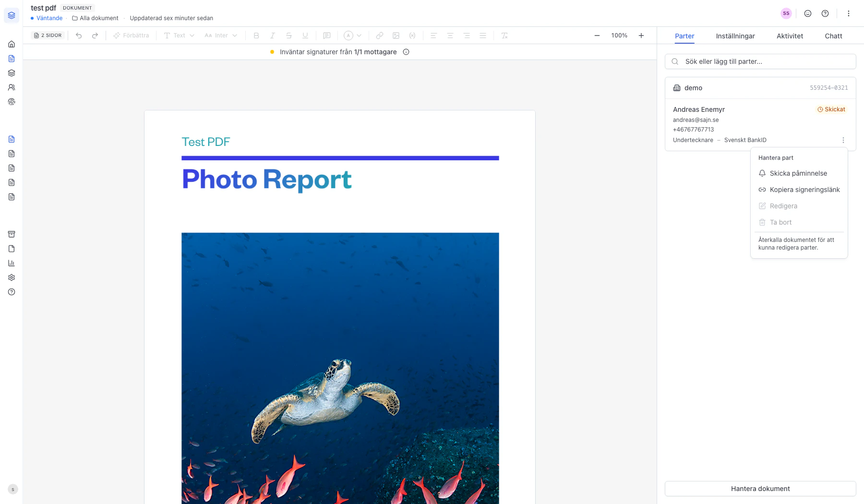Click the SS user avatar
Image resolution: width=864 pixels, height=504 pixels.
(x=786, y=13)
